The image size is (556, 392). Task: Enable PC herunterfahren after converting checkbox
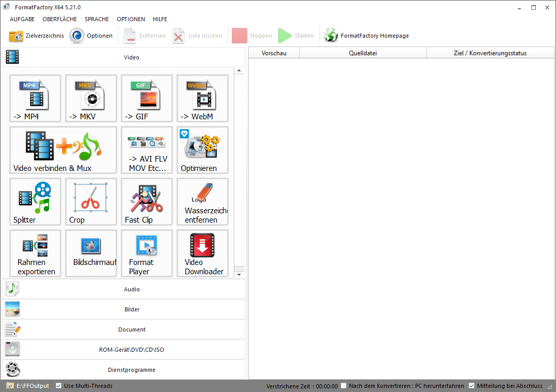tap(344, 386)
